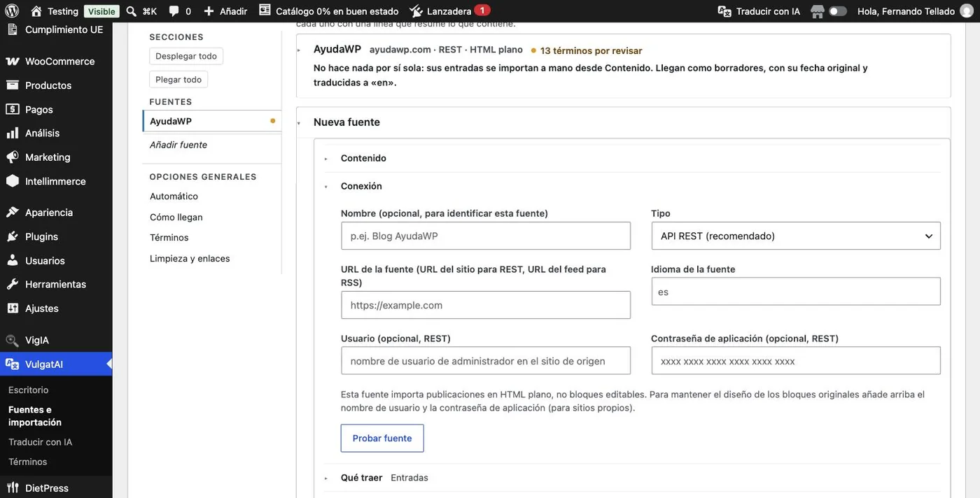Screen dimensions: 980x498
Task: Open the WordPress logo menu
Action: point(12,11)
